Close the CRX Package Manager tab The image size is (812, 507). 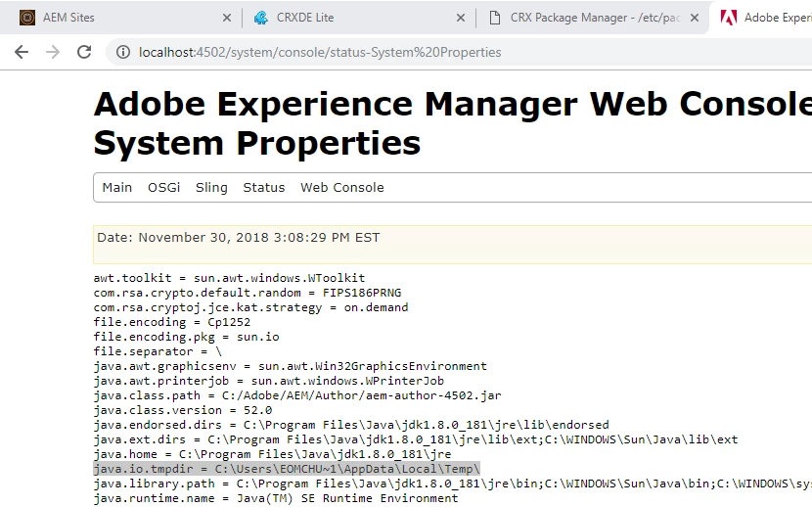[x=695, y=18]
